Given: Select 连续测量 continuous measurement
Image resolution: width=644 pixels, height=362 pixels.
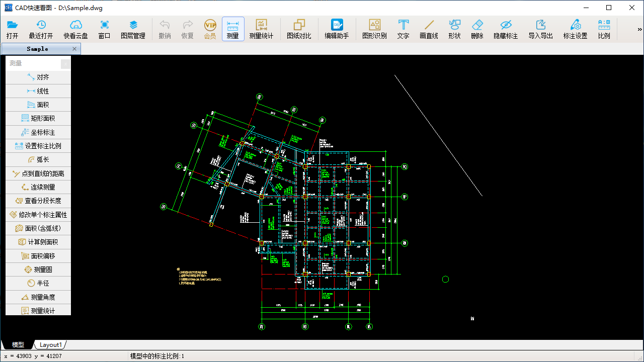Looking at the screenshot, I should (38, 187).
